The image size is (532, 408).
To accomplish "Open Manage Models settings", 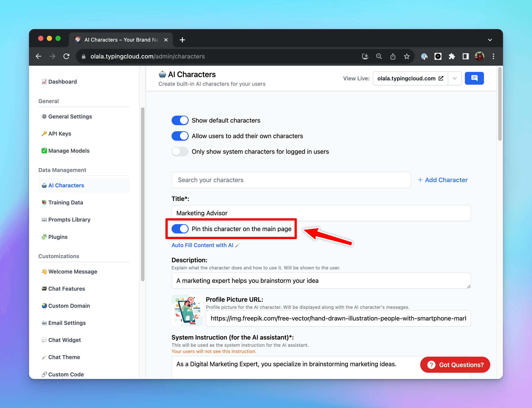I will coord(69,151).
